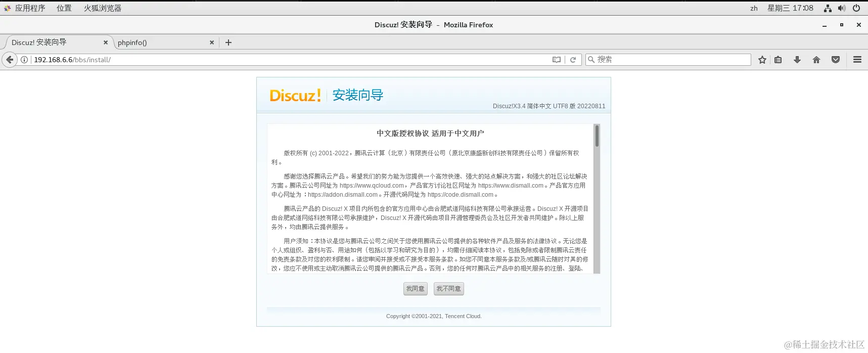Toggle reader view icon in the address bar
868x353 pixels.
(557, 60)
